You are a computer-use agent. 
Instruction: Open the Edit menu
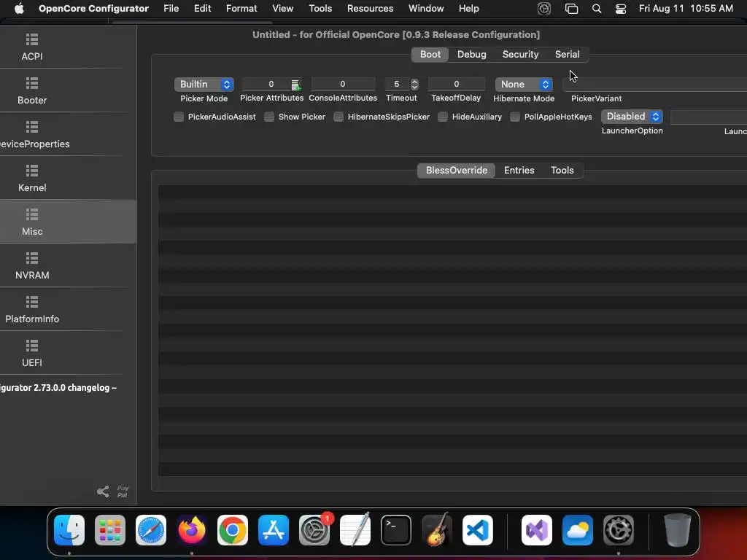click(203, 9)
